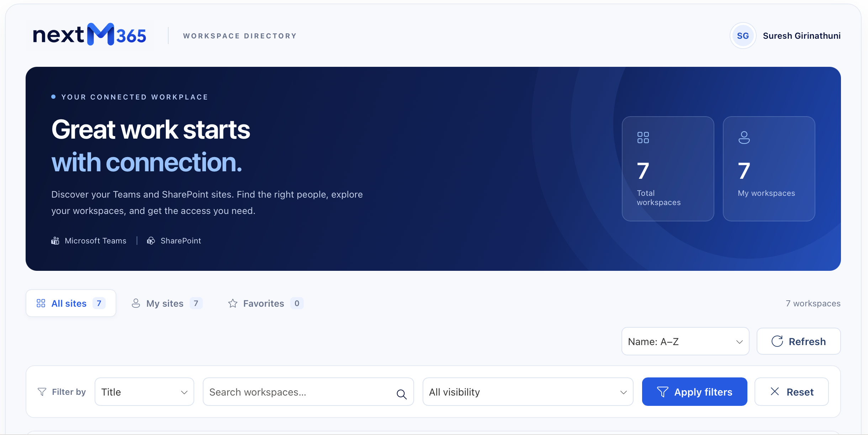Click the person icon on My sites tab

[x=136, y=304]
